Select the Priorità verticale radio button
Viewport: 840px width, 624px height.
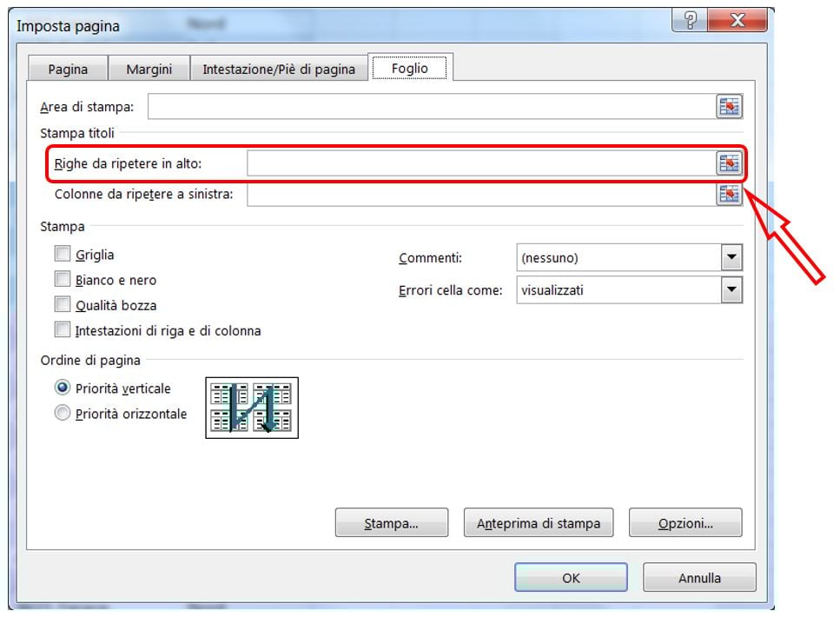coord(63,387)
